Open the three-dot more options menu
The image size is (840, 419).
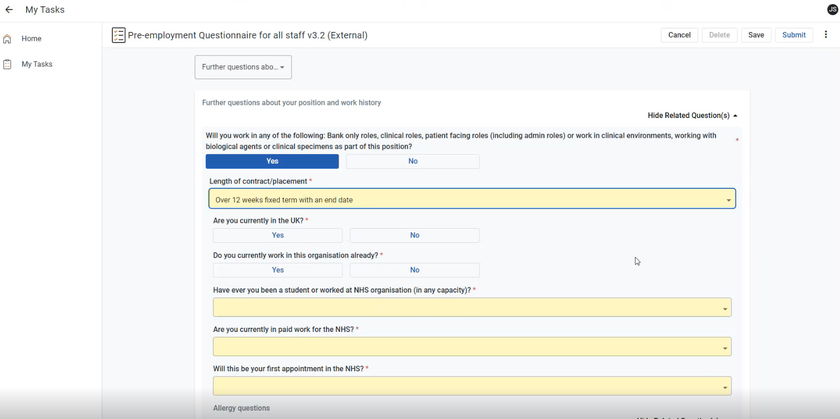[x=826, y=35]
